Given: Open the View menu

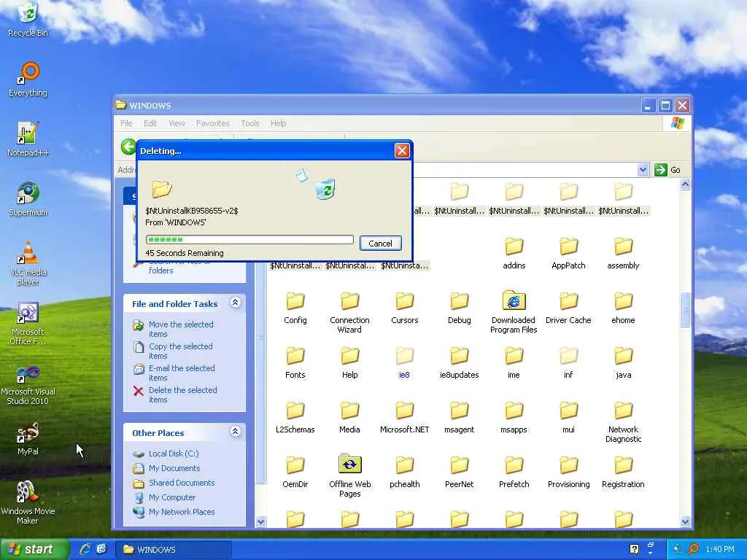Looking at the screenshot, I should tap(177, 123).
